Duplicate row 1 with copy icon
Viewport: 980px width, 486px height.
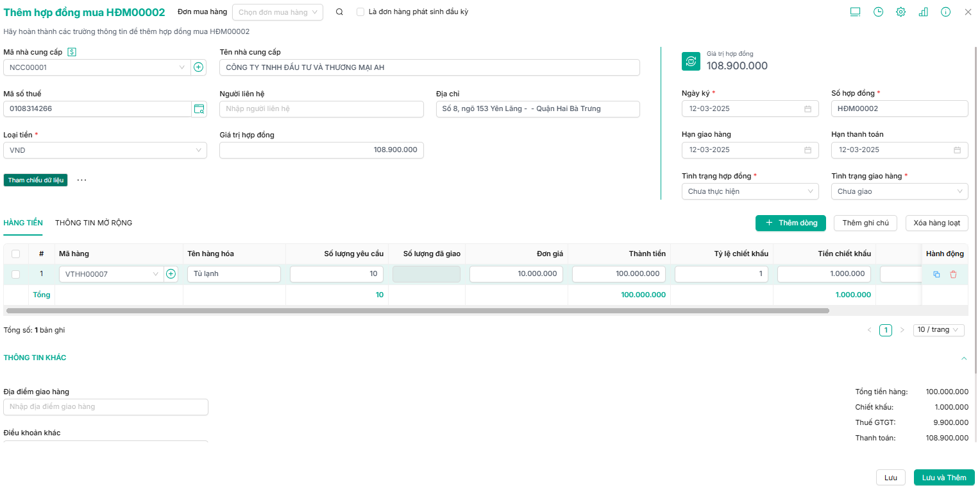936,274
